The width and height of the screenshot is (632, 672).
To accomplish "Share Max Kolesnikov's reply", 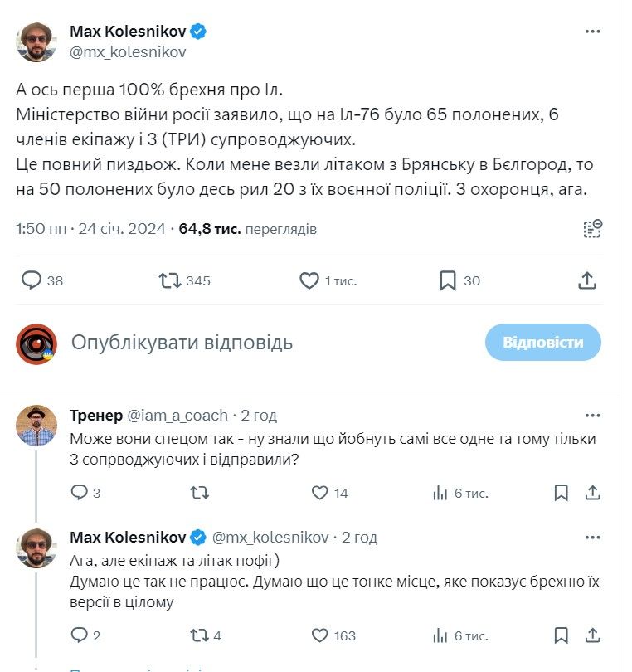I will click(x=592, y=635).
